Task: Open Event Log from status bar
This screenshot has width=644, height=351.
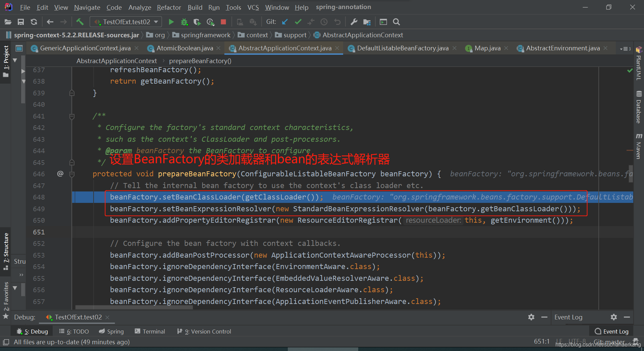Action: pyautogui.click(x=612, y=332)
